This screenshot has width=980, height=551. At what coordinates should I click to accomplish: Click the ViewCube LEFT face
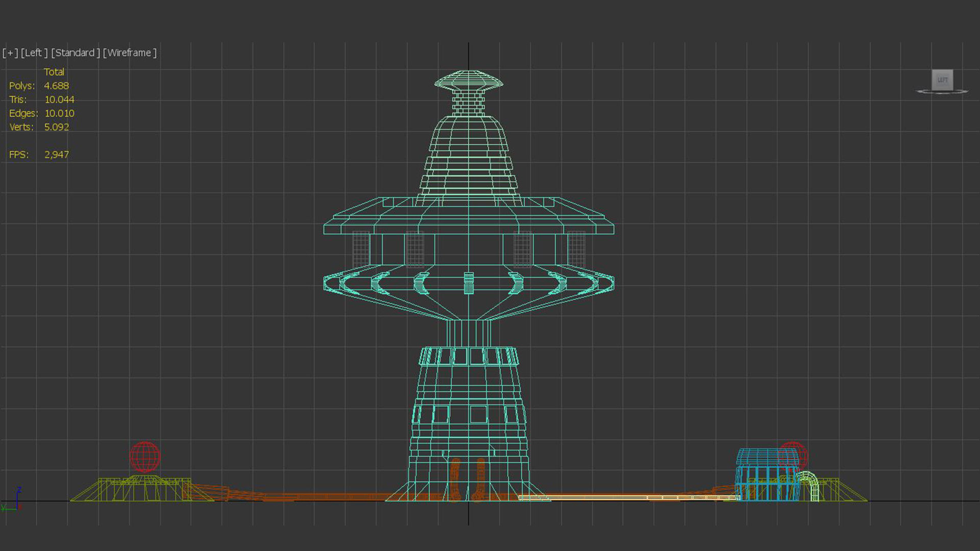[942, 80]
